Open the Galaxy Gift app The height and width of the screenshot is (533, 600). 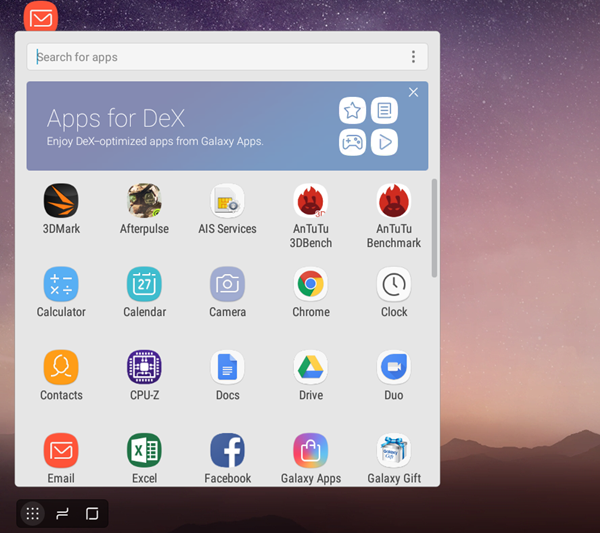click(x=394, y=450)
